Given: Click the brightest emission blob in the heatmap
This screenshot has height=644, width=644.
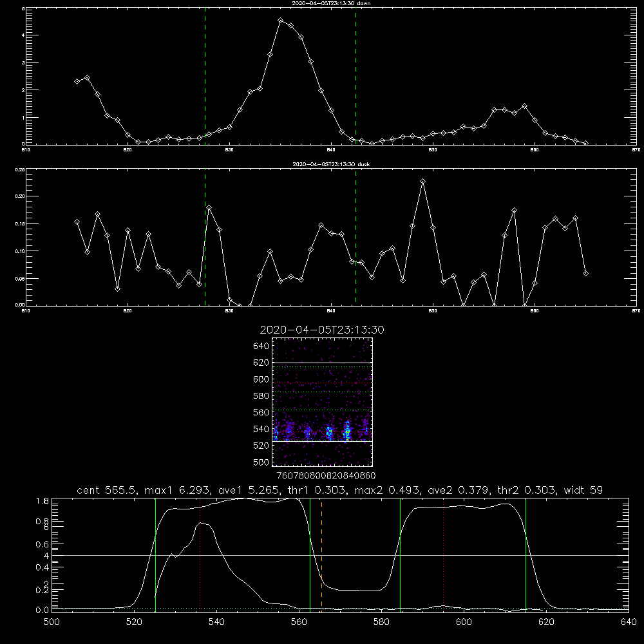Looking at the screenshot, I should 348,431.
